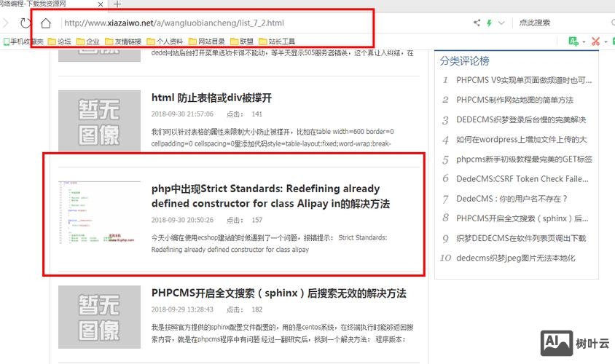Screen dimensions: 615x364
Task: Click the browser reload icon
Action: [x=25, y=23]
